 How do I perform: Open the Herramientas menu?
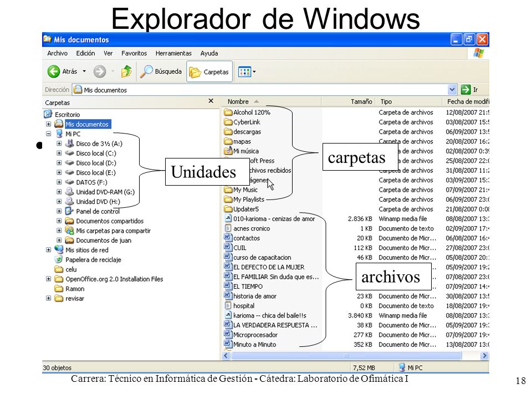pyautogui.click(x=173, y=53)
